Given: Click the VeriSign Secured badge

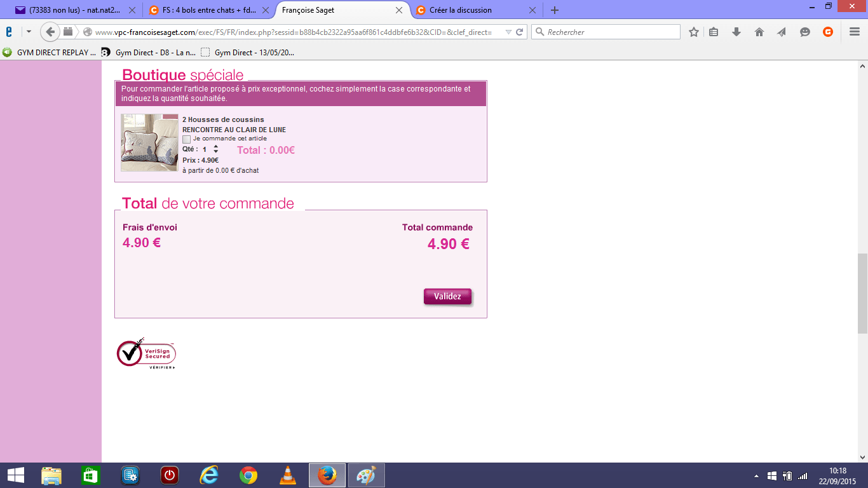Looking at the screenshot, I should (x=146, y=354).
